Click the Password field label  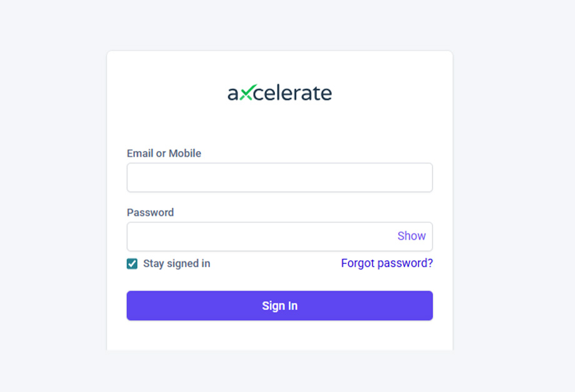coord(150,212)
